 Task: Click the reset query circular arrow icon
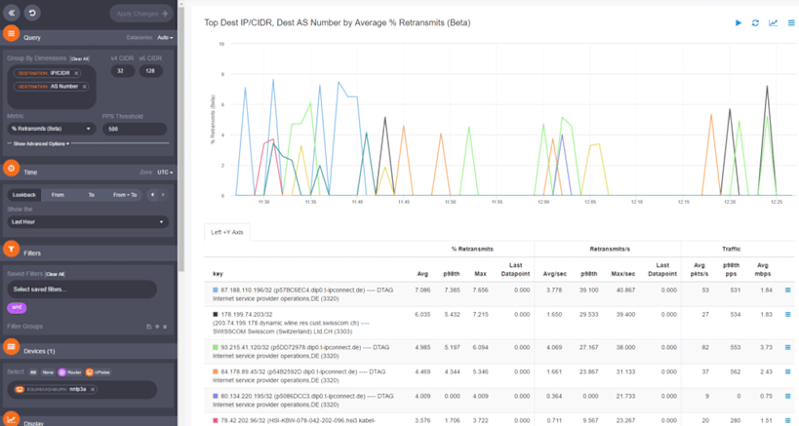(32, 13)
